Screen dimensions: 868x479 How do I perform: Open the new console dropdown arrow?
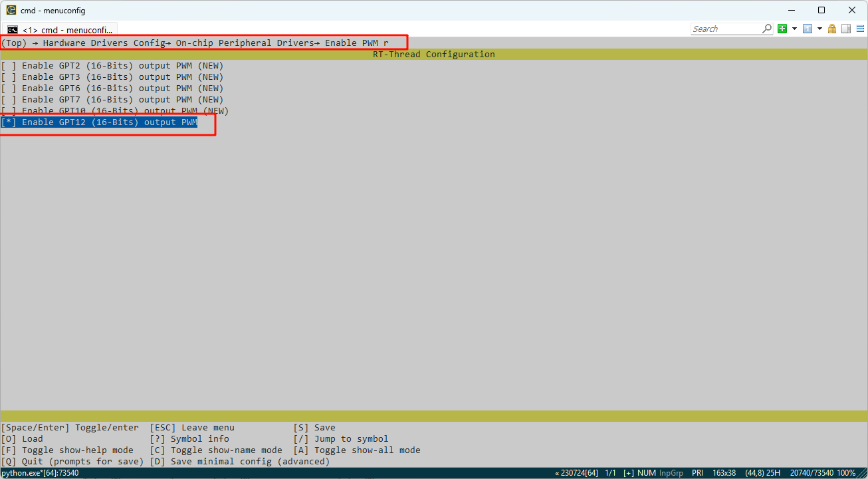point(794,29)
